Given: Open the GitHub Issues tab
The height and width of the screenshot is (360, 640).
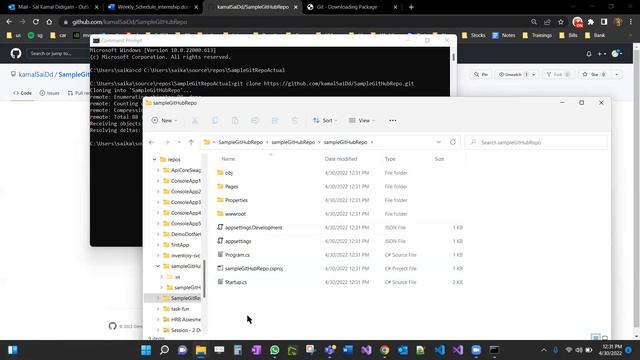Looking at the screenshot, I should [49, 93].
